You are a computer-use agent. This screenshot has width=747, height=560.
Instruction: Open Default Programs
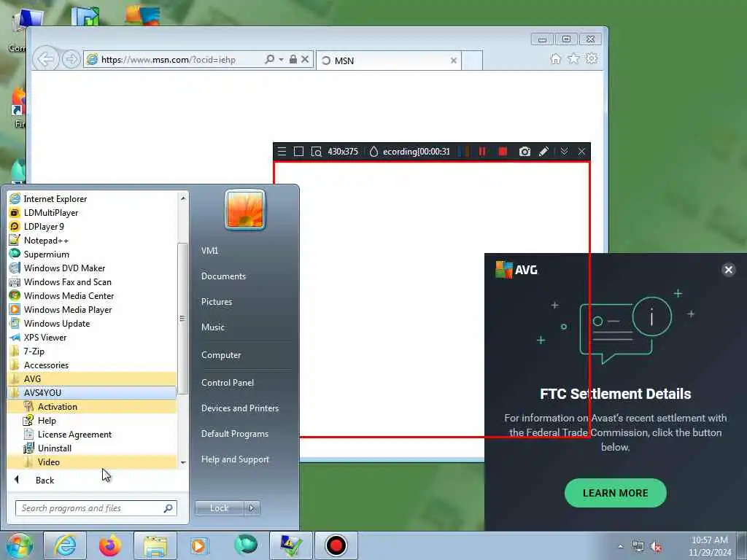[235, 434]
